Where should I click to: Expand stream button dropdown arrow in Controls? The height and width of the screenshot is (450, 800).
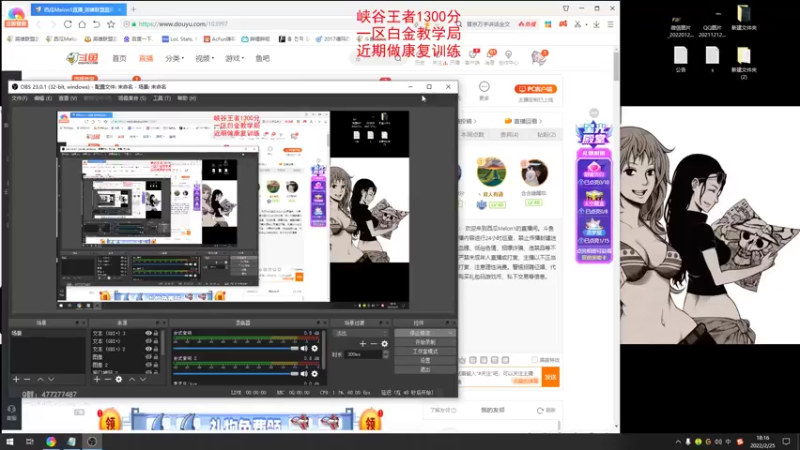[x=450, y=333]
